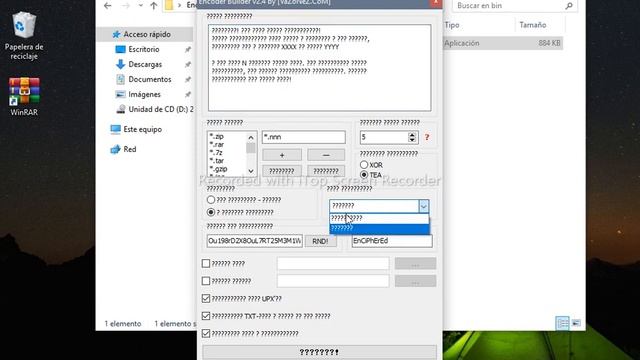Select Este equipo in the sidebar

click(x=142, y=129)
